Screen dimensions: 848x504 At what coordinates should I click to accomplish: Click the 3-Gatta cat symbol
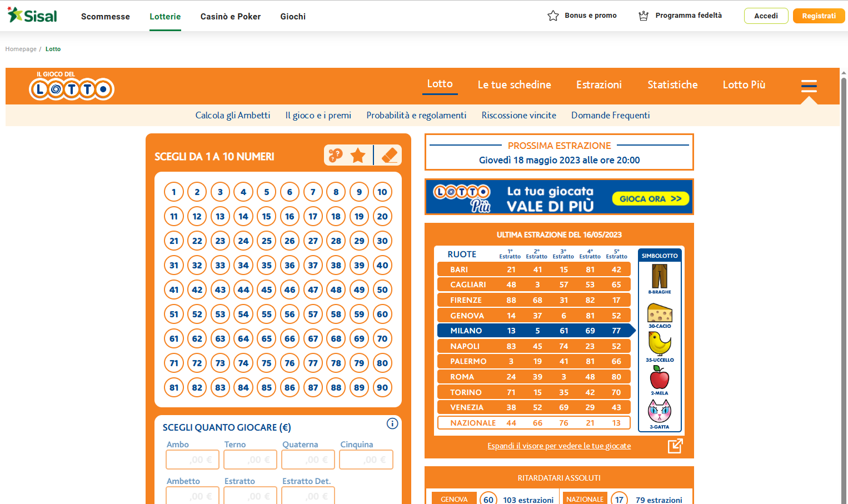660,414
